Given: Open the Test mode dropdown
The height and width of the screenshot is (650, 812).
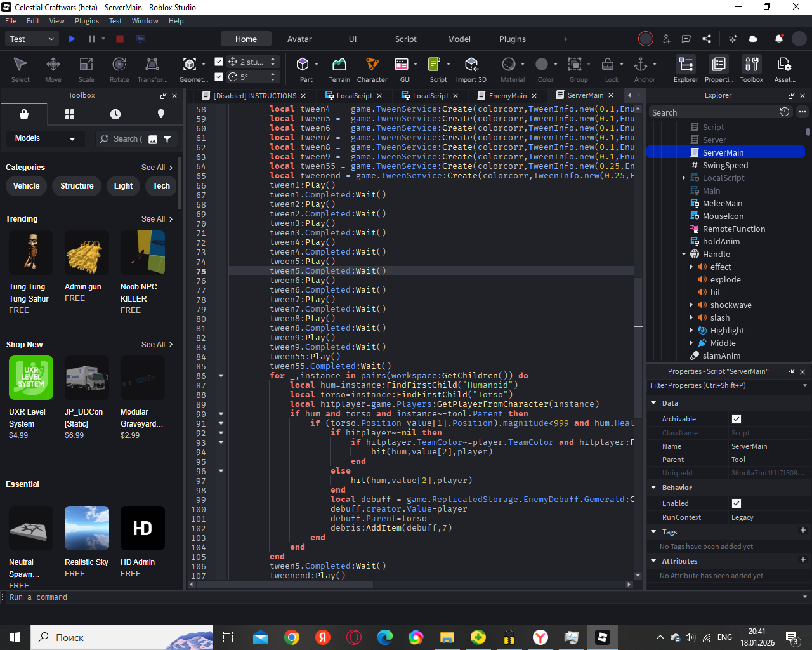Looking at the screenshot, I should tap(32, 39).
